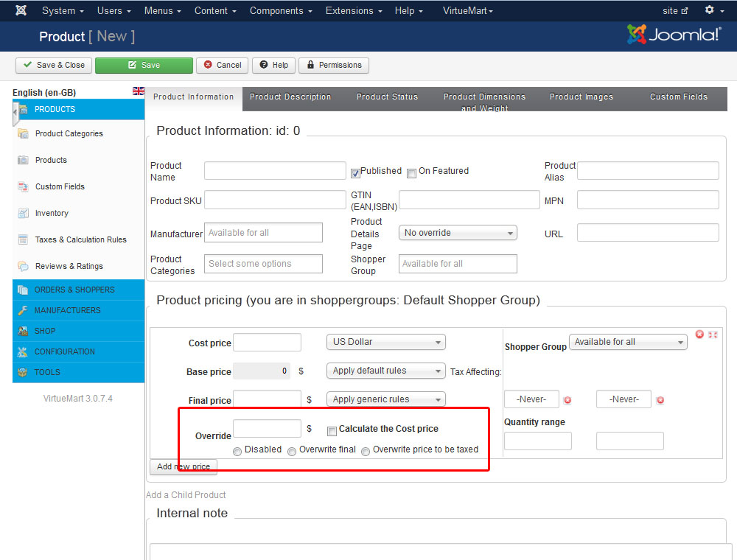Screen dimensions: 737x560
Task: Click the move price row icon
Action: (713, 335)
